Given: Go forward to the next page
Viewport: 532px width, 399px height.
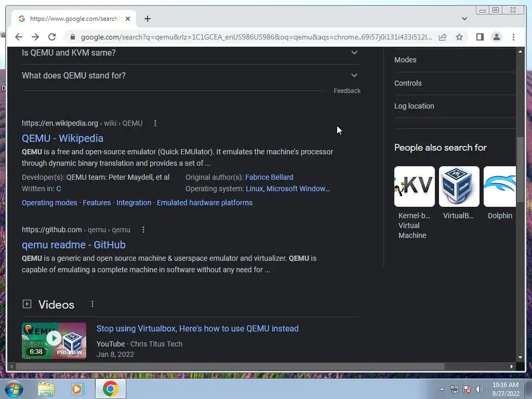Looking at the screenshot, I should pyautogui.click(x=35, y=37).
